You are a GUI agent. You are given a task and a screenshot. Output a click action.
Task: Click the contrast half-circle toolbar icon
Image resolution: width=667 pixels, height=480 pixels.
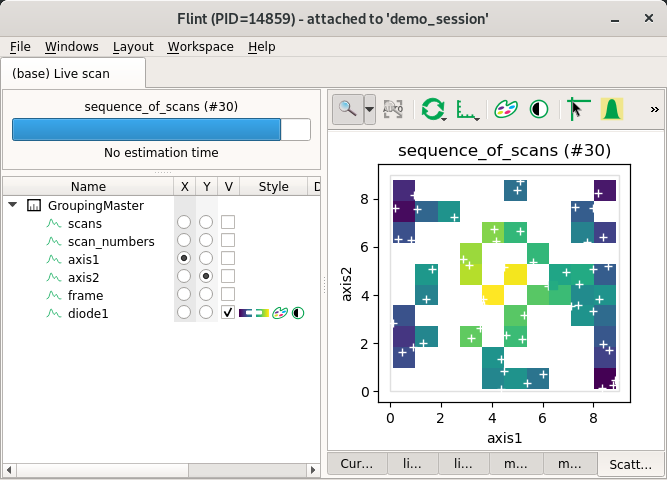[539, 109]
